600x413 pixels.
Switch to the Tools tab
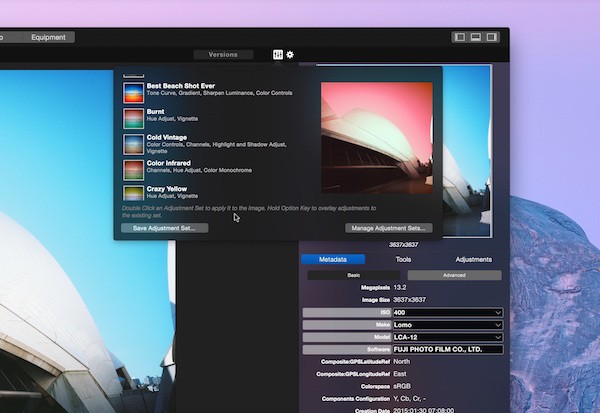coord(403,259)
